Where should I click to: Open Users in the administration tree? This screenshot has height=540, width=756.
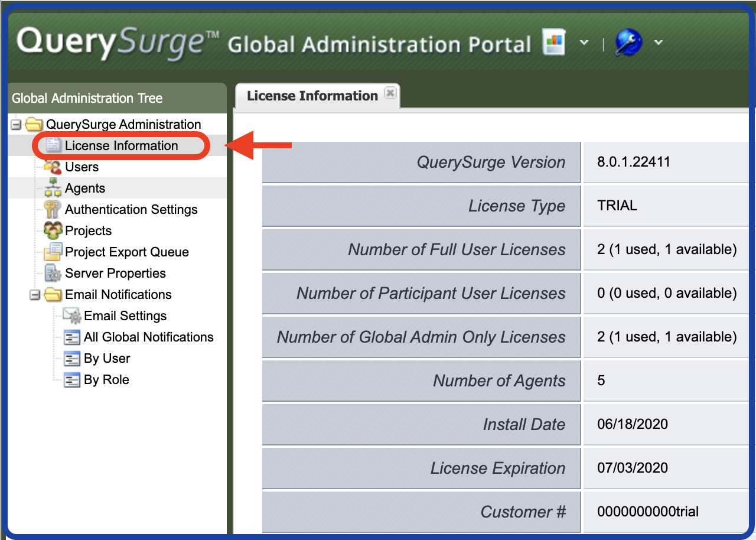coord(82,167)
